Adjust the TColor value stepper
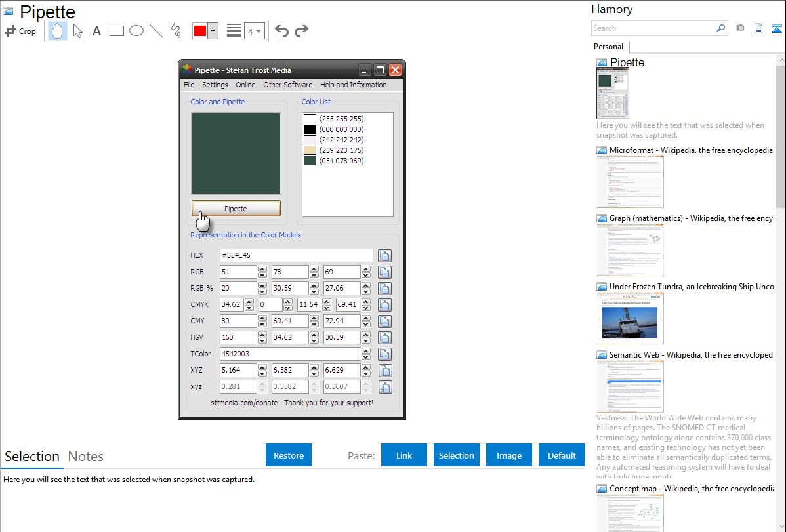 (x=366, y=354)
